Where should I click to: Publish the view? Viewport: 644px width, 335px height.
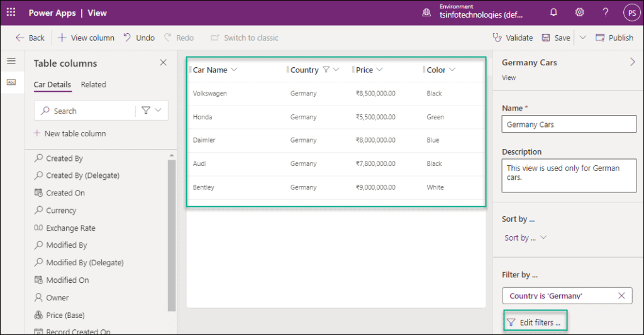coord(614,38)
